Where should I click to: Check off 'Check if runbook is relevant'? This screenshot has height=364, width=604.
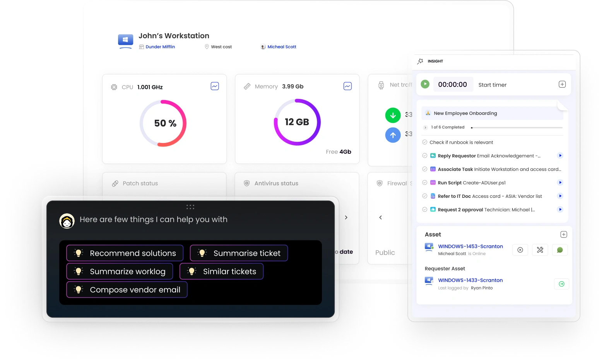pyautogui.click(x=425, y=142)
